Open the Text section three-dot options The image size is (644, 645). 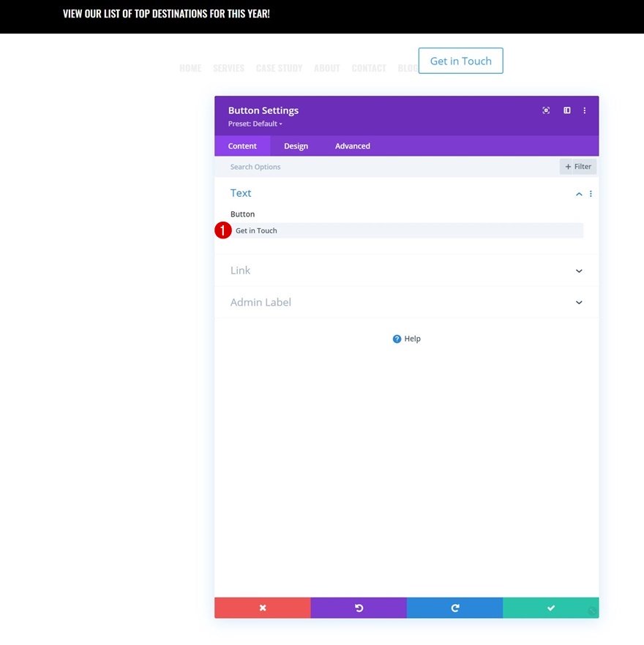(x=591, y=194)
